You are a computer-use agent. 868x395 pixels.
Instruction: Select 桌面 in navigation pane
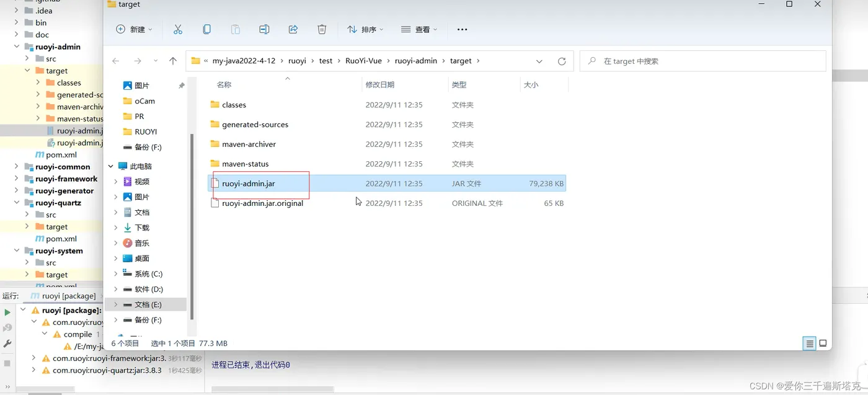pyautogui.click(x=142, y=258)
